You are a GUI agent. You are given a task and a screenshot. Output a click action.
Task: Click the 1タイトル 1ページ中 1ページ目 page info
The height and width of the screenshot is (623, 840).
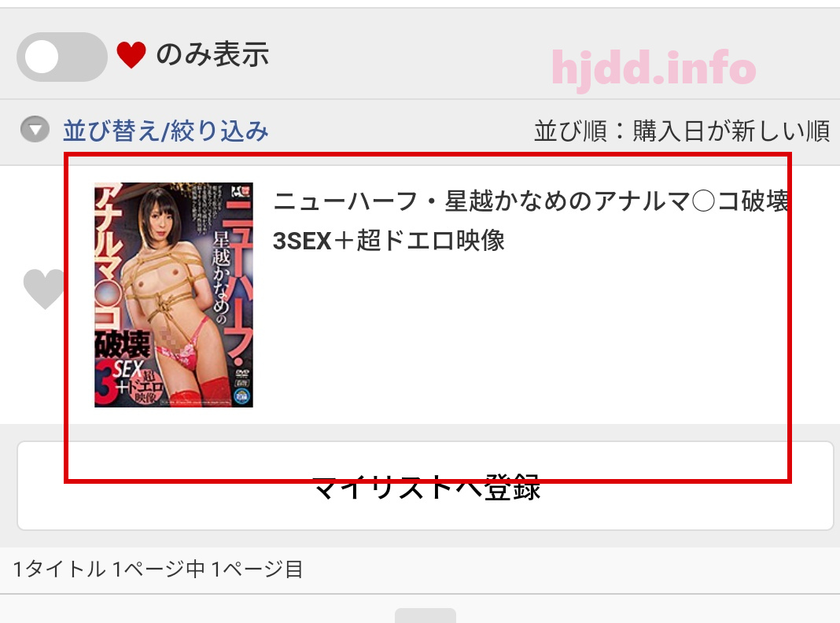pos(158,570)
